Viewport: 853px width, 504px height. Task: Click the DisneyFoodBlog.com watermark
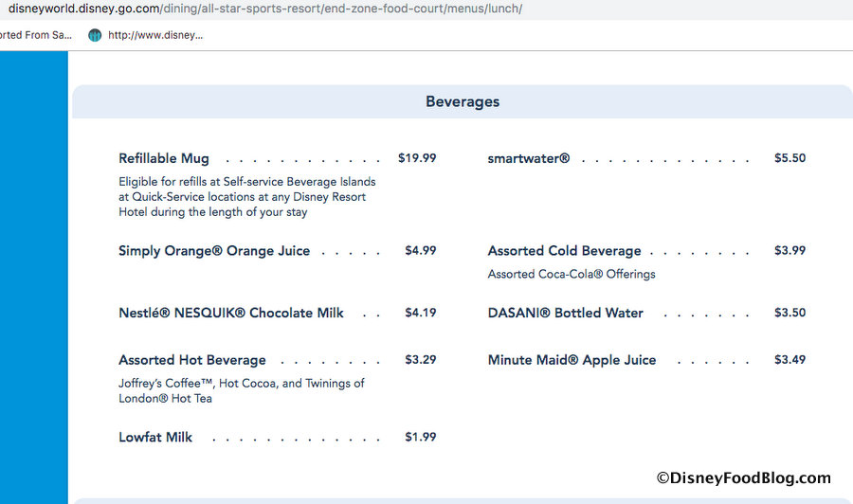(x=743, y=478)
